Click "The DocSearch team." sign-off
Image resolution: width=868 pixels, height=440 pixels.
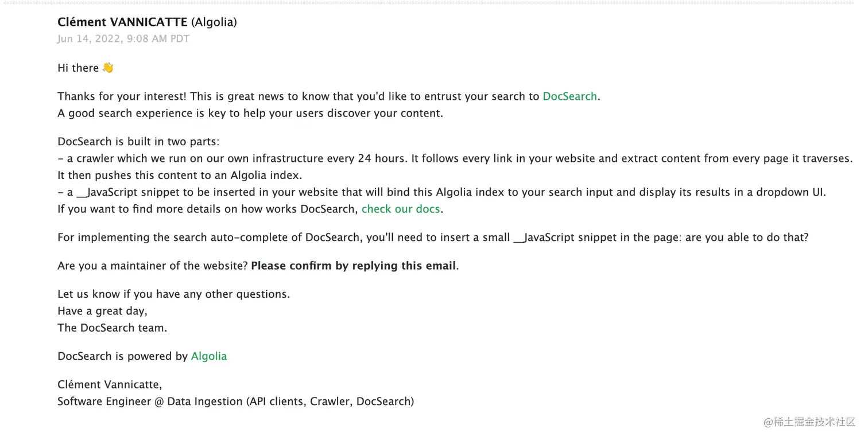click(113, 328)
